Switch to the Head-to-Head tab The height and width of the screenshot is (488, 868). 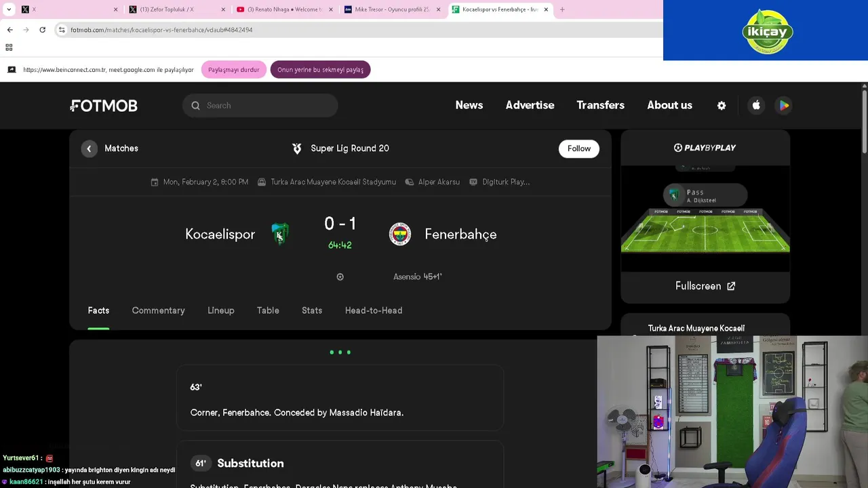click(374, 310)
